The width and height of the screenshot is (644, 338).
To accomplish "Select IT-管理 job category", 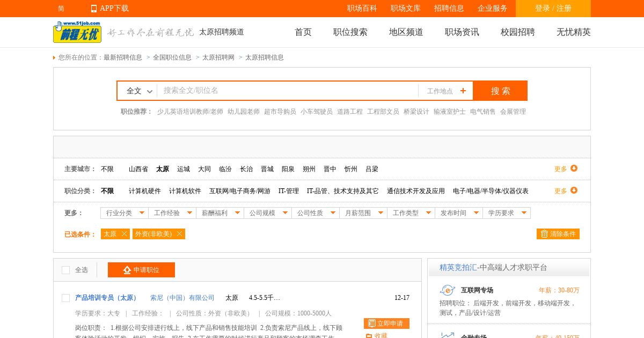I will [x=289, y=191].
